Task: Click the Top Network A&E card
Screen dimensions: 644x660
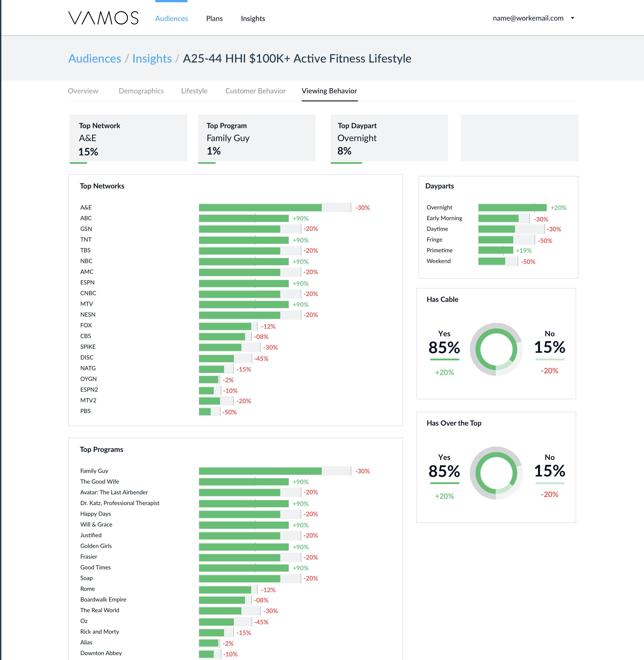Action: tap(128, 138)
